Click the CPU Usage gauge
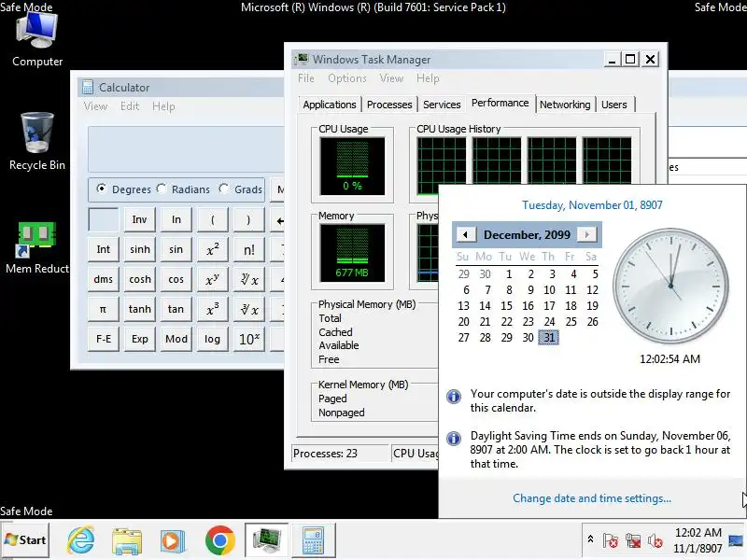The image size is (747, 560). (352, 166)
